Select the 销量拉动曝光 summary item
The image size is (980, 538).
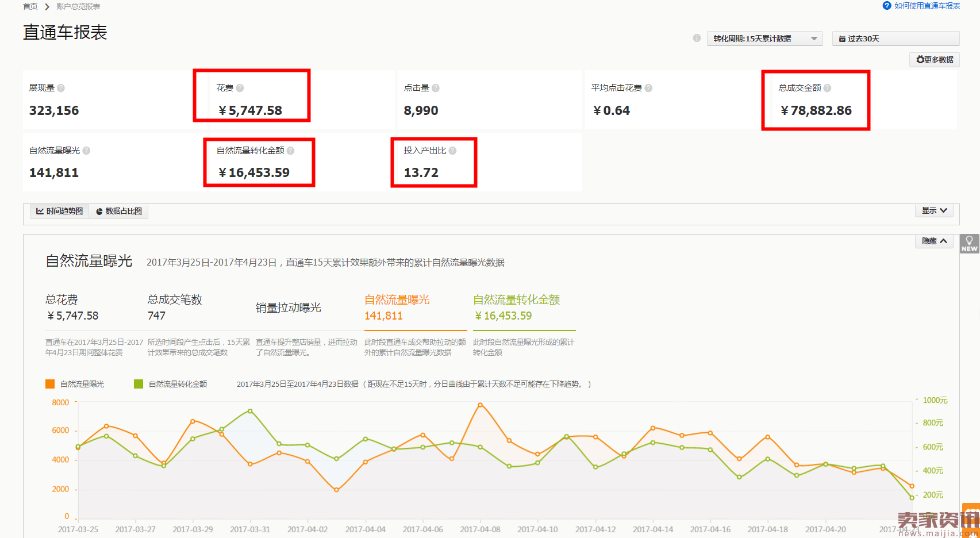tap(288, 308)
